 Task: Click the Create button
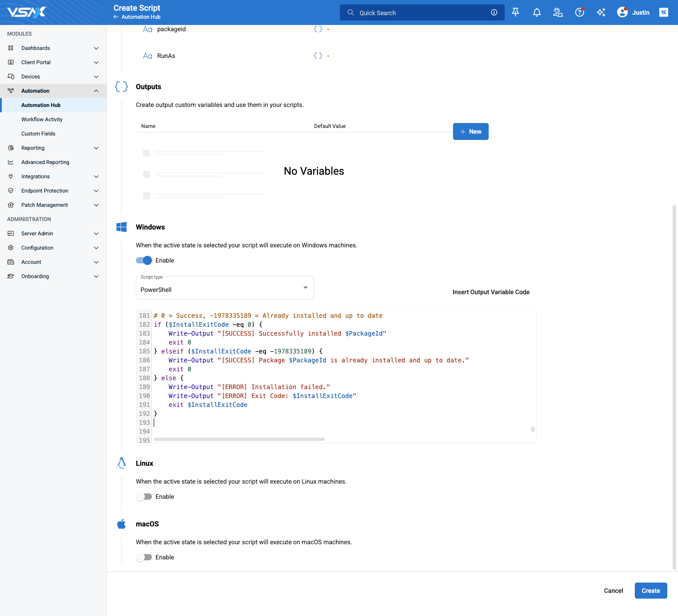tap(651, 591)
